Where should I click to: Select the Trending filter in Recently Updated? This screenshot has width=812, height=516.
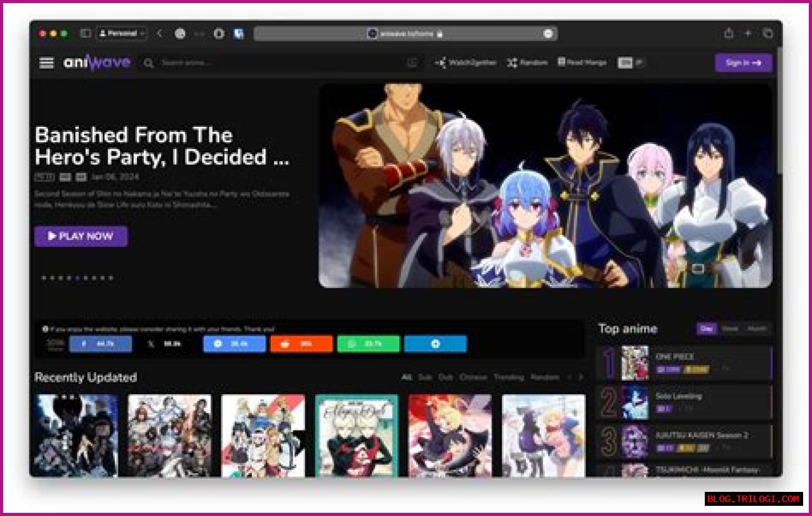(x=509, y=377)
